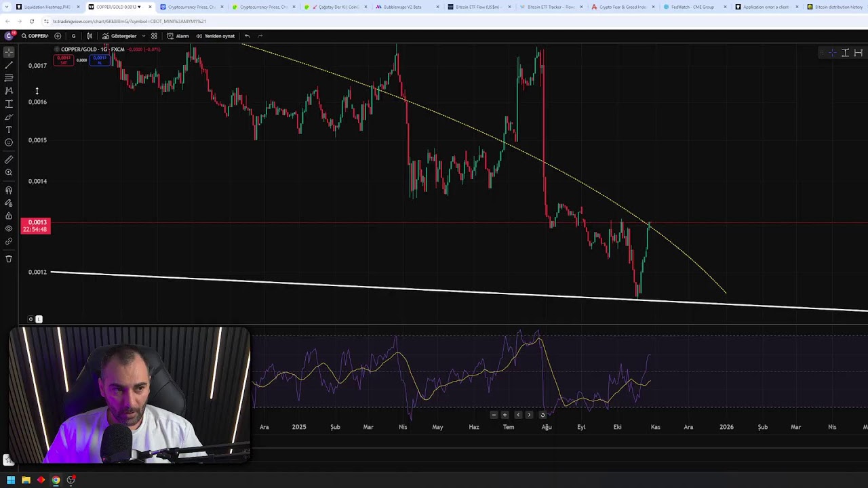Expand the indicator favorites dropdown arrow
The image size is (868, 488).
point(144,36)
